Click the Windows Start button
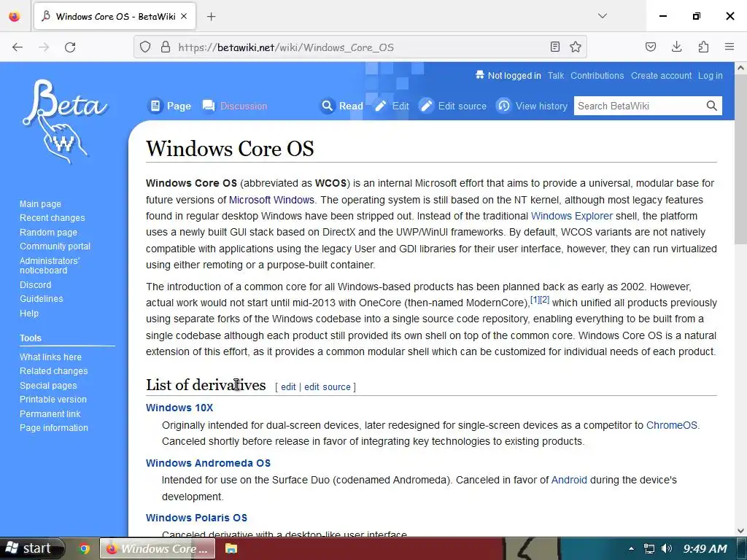This screenshot has width=747, height=560. point(32,548)
